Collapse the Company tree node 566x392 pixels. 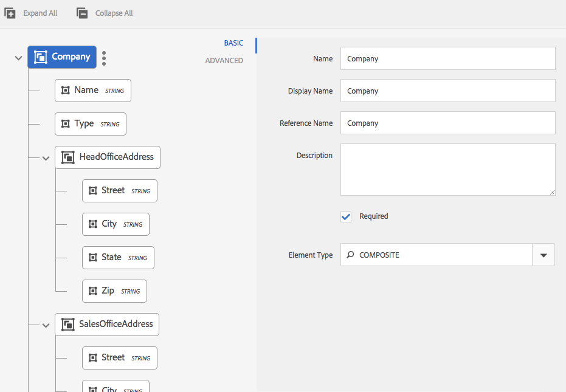pos(18,58)
